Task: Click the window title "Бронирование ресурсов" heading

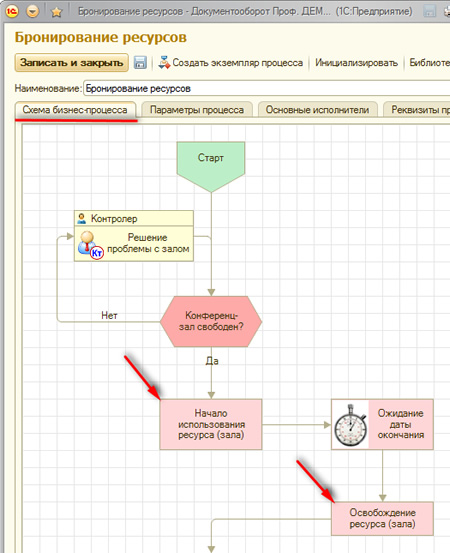Action: coord(101,37)
